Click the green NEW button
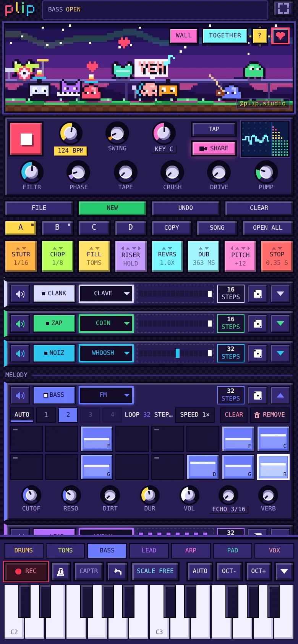Image resolution: width=298 pixels, height=644 pixels. click(112, 208)
